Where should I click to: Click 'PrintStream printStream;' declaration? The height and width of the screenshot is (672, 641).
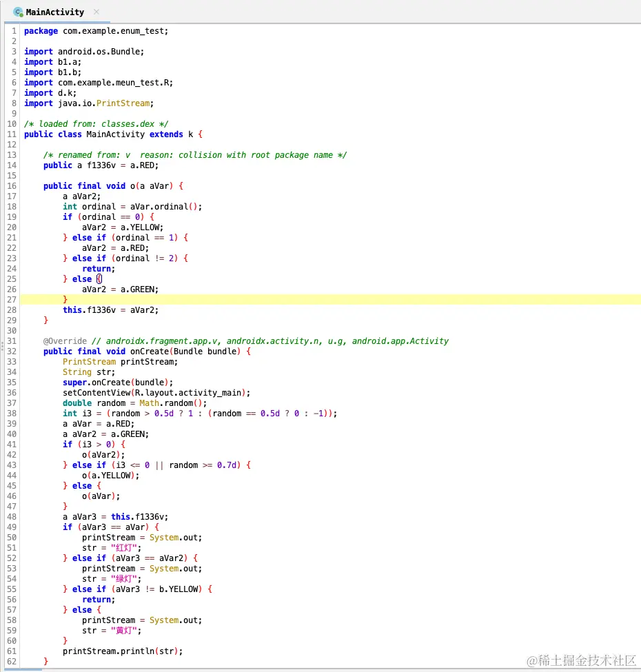pos(121,362)
